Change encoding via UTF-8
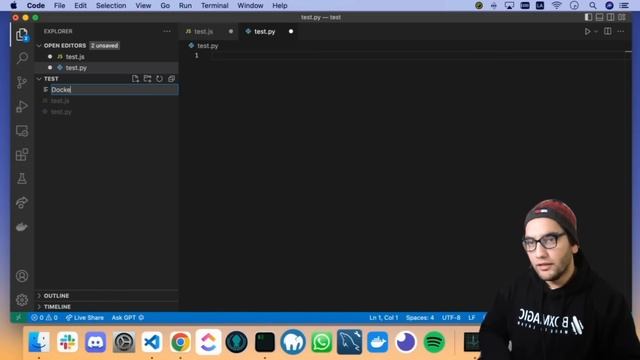Viewport: 640px width, 360px height. point(451,318)
